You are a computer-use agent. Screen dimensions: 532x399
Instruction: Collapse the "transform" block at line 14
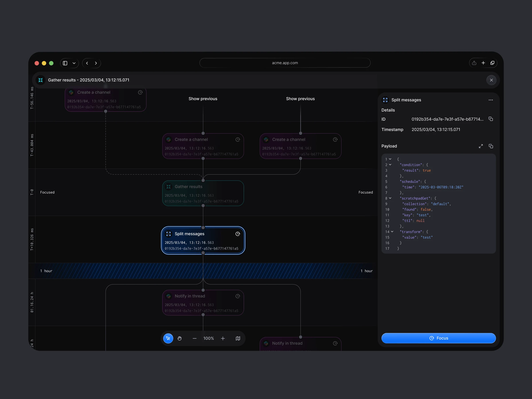pyautogui.click(x=392, y=232)
